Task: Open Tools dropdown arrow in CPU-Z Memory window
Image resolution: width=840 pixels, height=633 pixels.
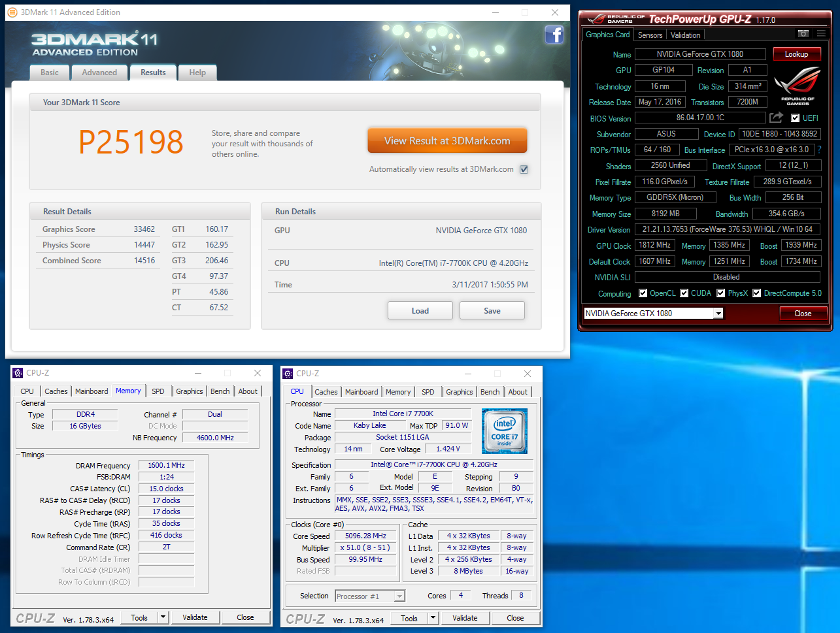Action: (x=163, y=617)
